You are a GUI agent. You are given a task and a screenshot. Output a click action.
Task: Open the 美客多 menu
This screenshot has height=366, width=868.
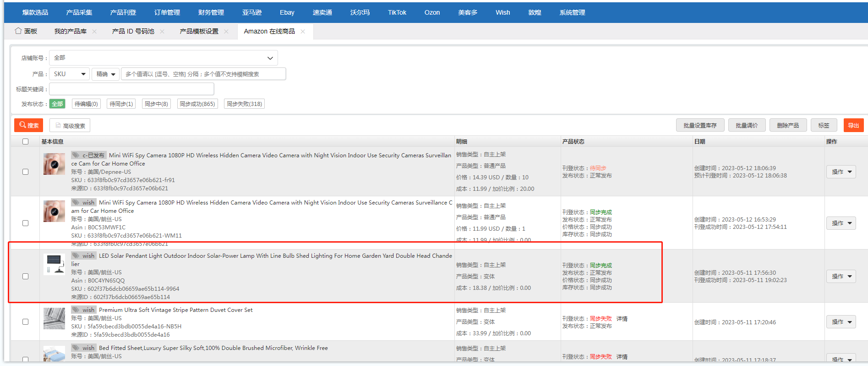tap(468, 12)
